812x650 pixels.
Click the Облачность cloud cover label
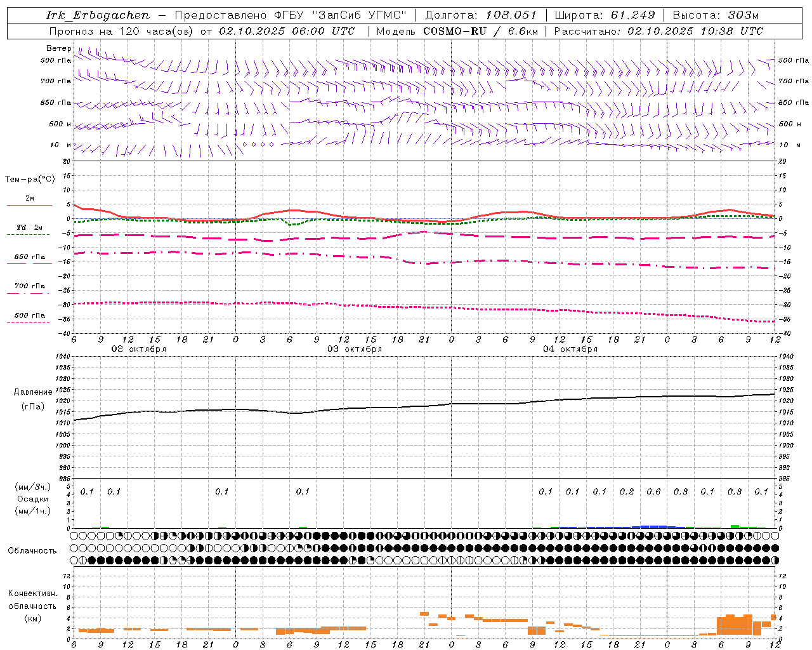point(32,550)
